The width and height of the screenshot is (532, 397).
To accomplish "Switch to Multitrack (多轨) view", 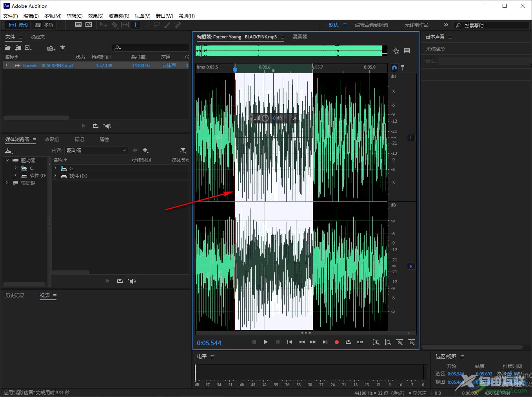I will tap(44, 25).
